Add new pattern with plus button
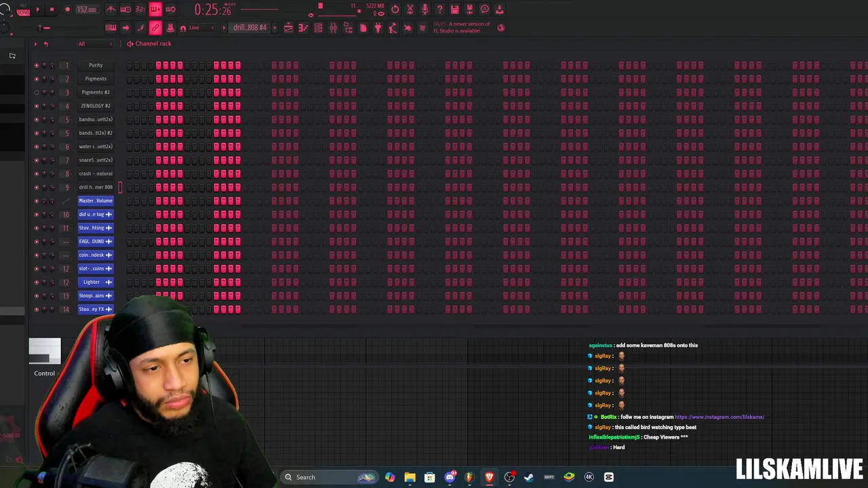The width and height of the screenshot is (868, 488). click(x=275, y=28)
